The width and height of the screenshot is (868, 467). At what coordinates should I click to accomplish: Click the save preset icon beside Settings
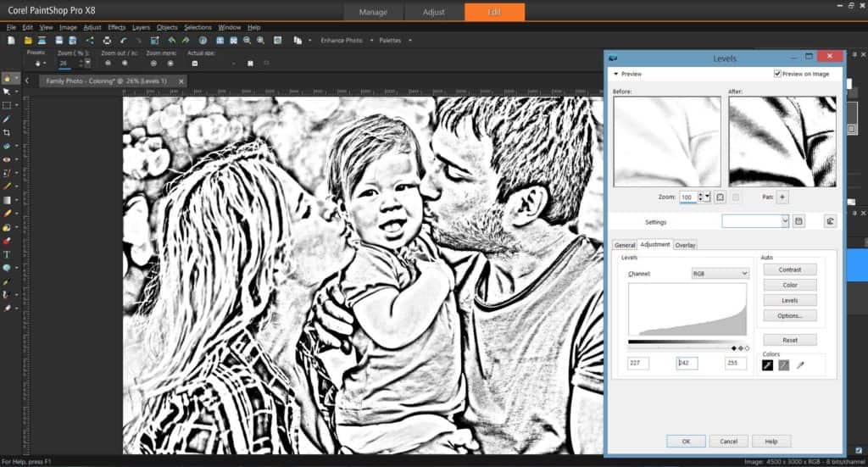coord(798,221)
